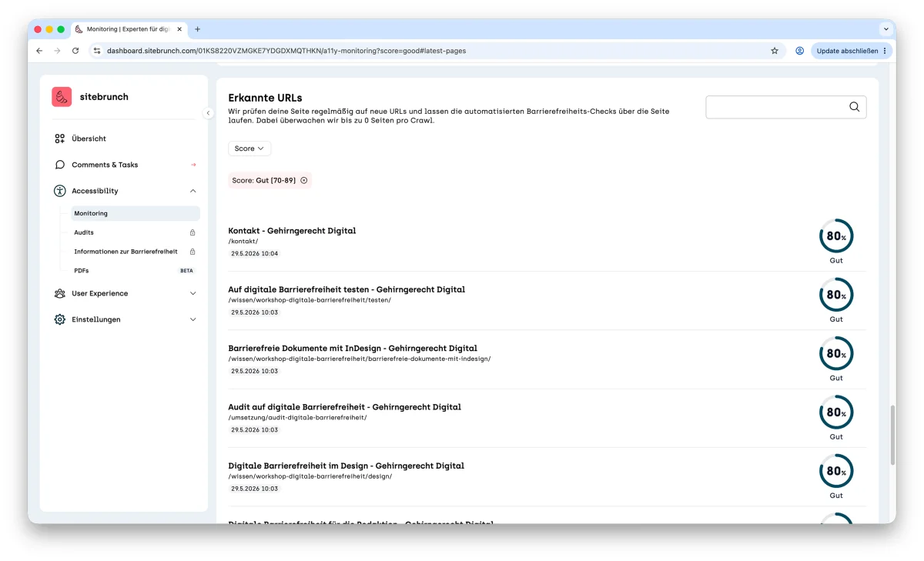
Task: Click the page vertical scrollbar
Action: (x=892, y=435)
